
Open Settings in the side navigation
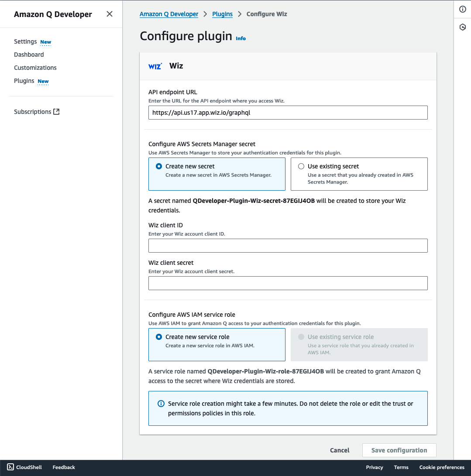click(x=25, y=41)
